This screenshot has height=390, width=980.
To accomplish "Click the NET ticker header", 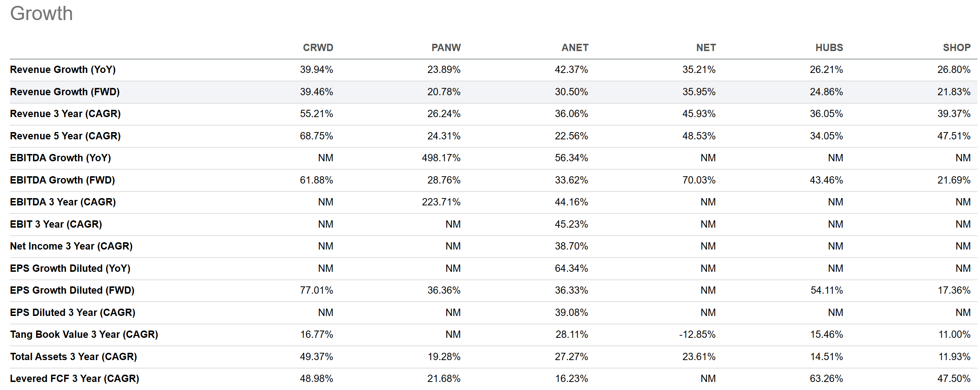I will pyautogui.click(x=706, y=47).
